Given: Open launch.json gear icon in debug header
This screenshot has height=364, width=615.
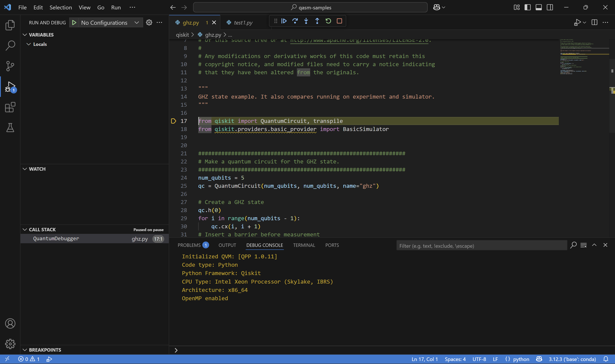Looking at the screenshot, I should pos(149,23).
